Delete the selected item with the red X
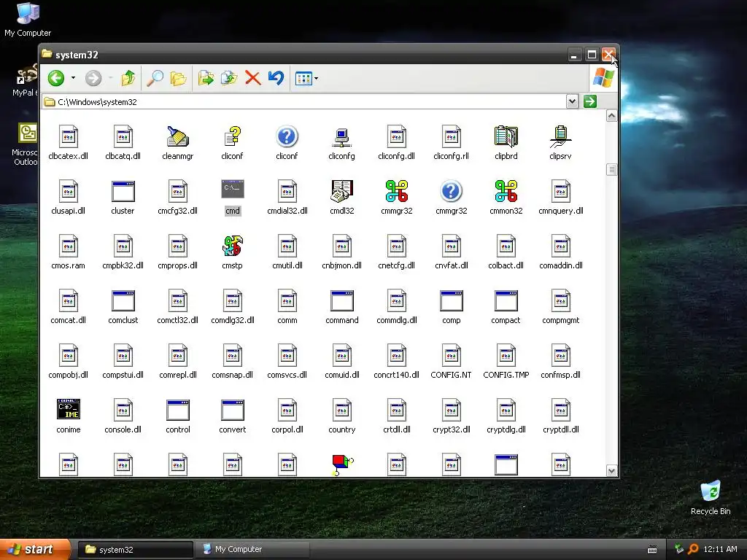This screenshot has height=560, width=747. tap(253, 78)
